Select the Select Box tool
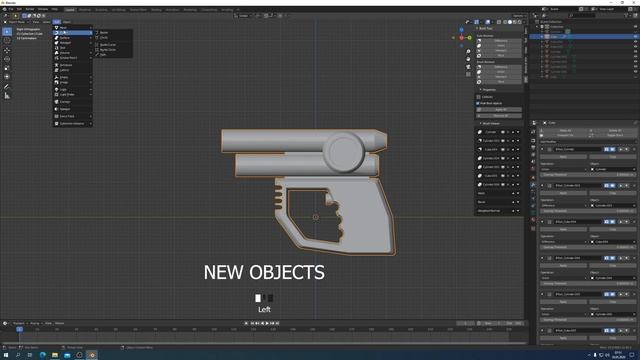This screenshot has height=360, width=640. click(x=7, y=31)
